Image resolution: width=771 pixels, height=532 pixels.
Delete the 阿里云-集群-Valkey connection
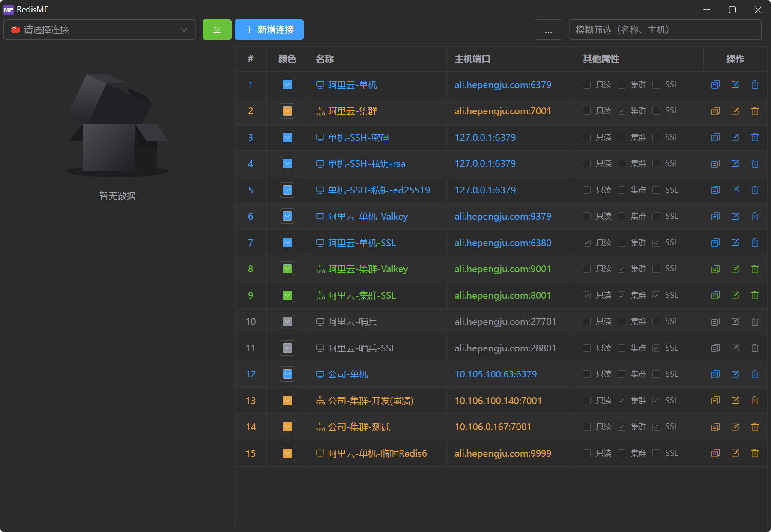click(x=755, y=269)
